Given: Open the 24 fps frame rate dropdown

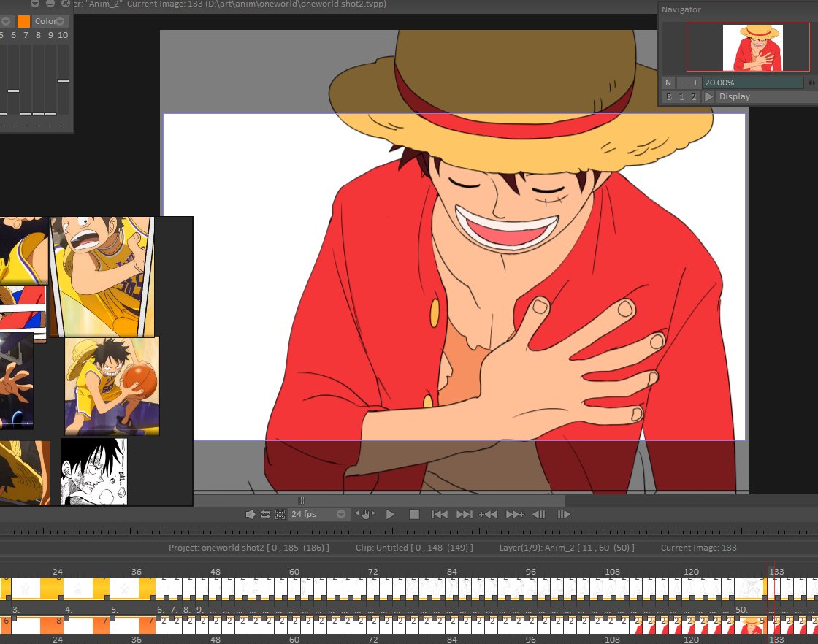Looking at the screenshot, I should pos(318,514).
